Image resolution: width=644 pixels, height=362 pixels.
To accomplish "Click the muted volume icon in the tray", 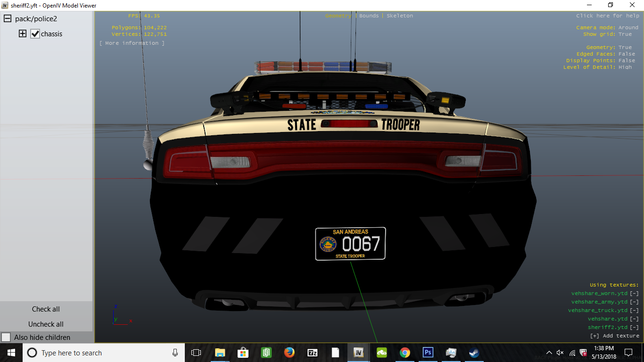I will [560, 353].
